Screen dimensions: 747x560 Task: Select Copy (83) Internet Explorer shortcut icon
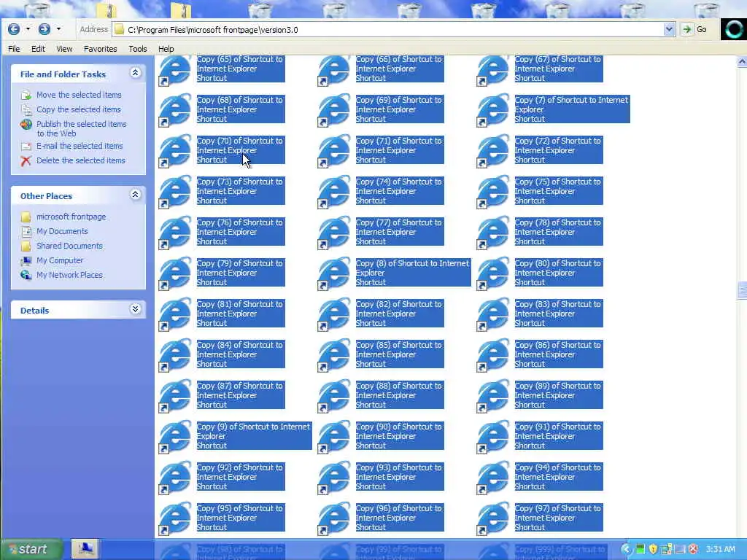pyautogui.click(x=493, y=314)
